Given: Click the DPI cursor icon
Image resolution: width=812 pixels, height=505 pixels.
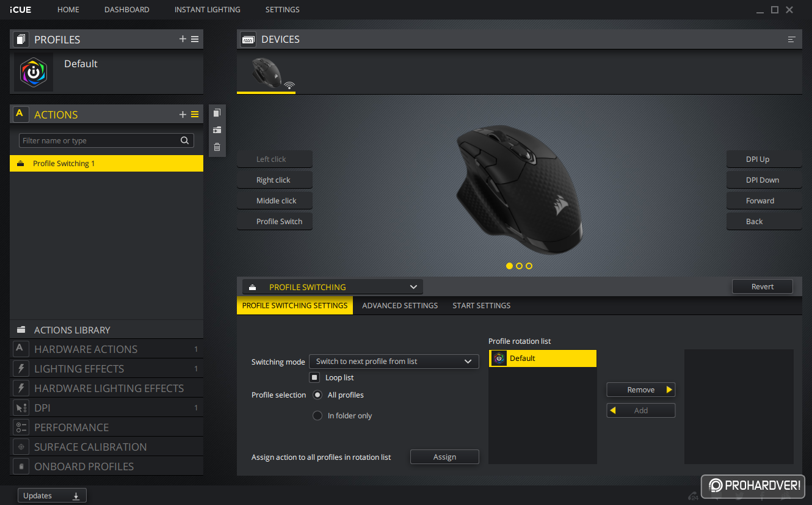Looking at the screenshot, I should coord(20,408).
